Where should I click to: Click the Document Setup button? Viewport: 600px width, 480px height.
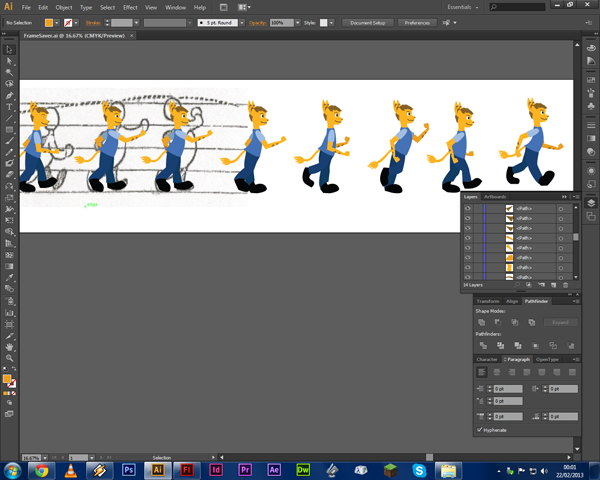pyautogui.click(x=368, y=21)
